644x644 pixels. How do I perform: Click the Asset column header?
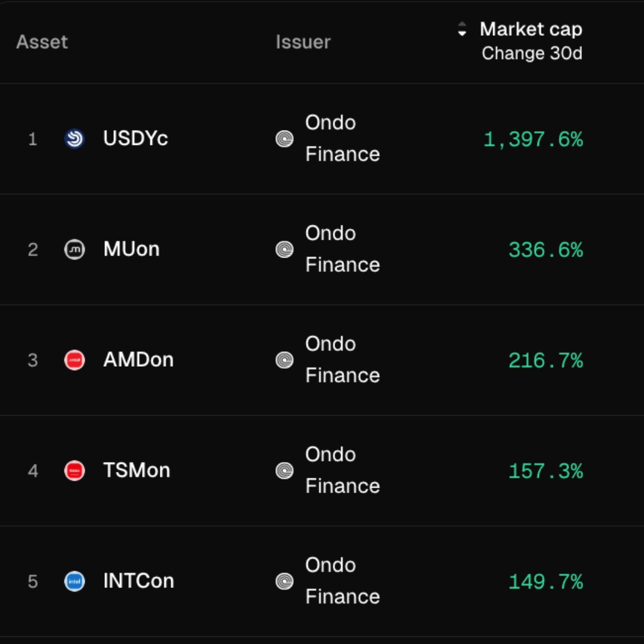(42, 42)
